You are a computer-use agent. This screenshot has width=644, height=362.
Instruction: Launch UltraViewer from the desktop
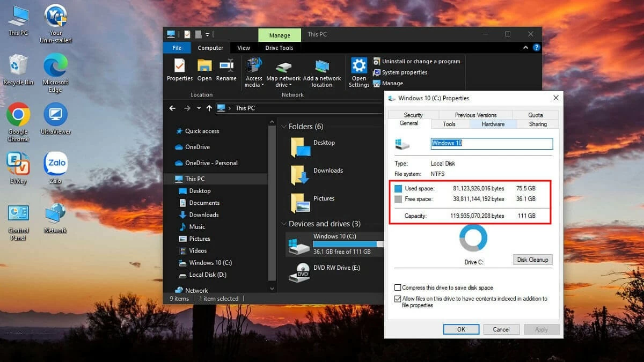55,114
